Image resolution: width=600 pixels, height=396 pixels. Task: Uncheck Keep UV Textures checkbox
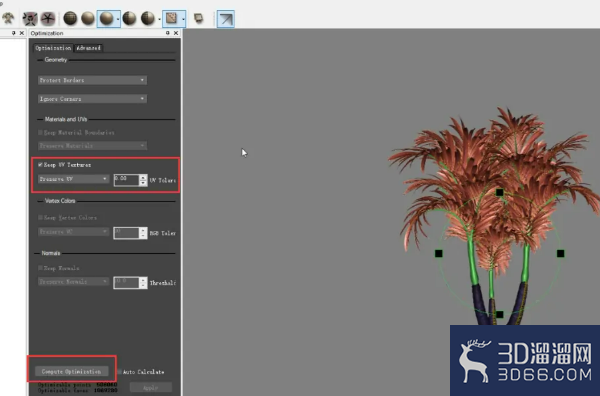[x=40, y=165]
